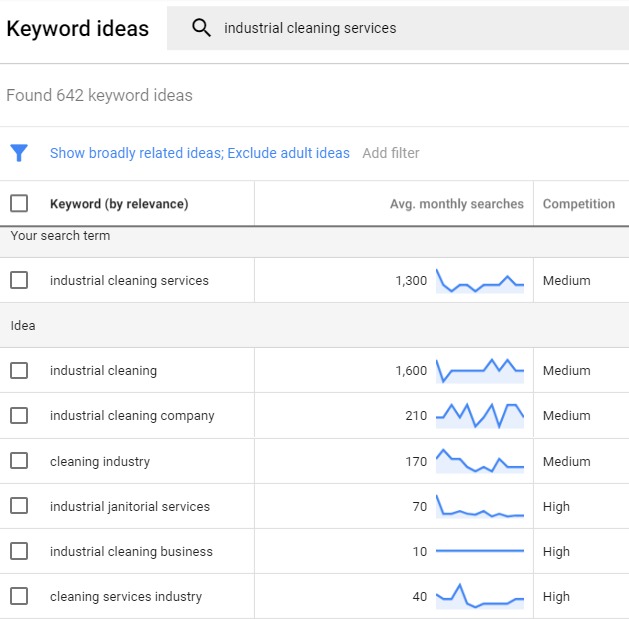
Task: Click Add filter
Action: pyautogui.click(x=391, y=153)
